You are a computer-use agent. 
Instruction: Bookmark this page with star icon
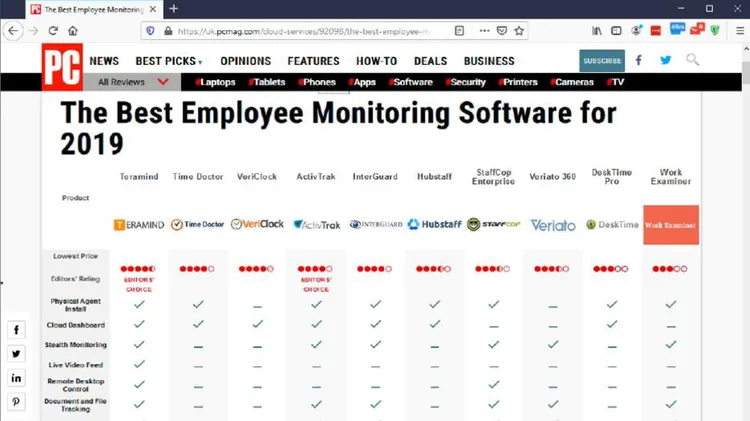click(x=519, y=31)
